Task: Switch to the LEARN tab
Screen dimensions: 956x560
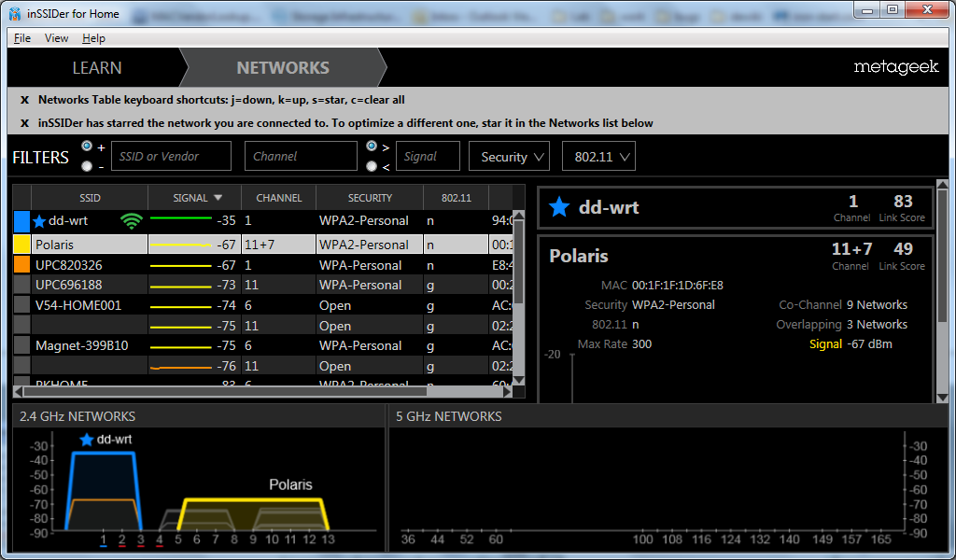Action: point(97,67)
